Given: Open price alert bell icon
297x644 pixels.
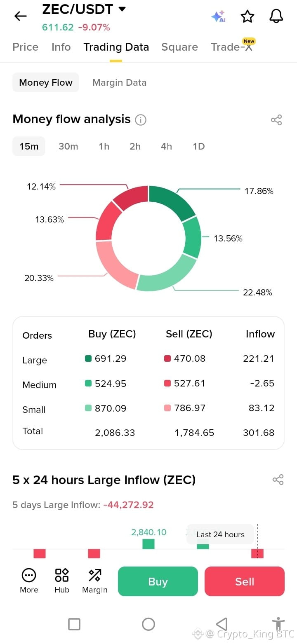Looking at the screenshot, I should (276, 16).
